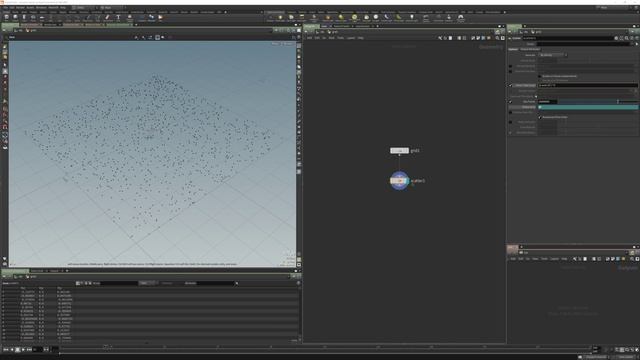Add an Ambient Light from shelf
The width and height of the screenshot is (640, 360).
coord(412,18)
